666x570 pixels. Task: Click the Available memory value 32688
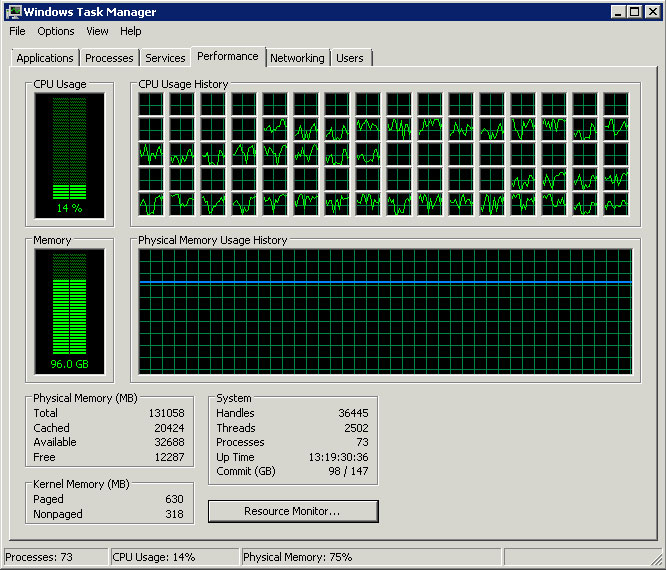[169, 442]
